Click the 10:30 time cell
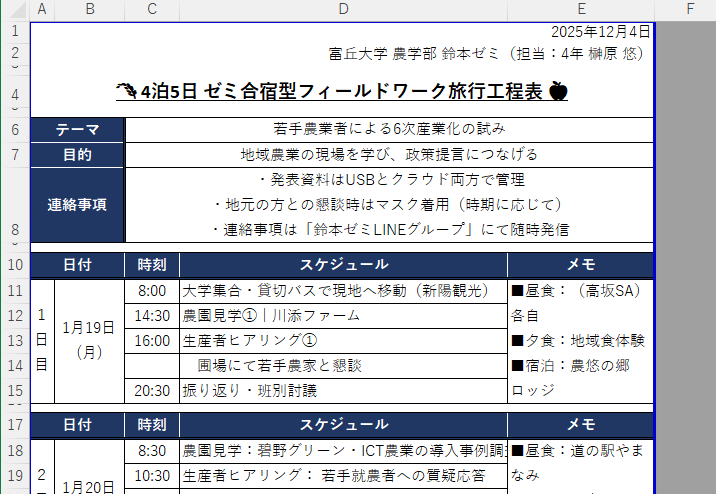Viewport: 716px width, 494px height. (x=152, y=476)
